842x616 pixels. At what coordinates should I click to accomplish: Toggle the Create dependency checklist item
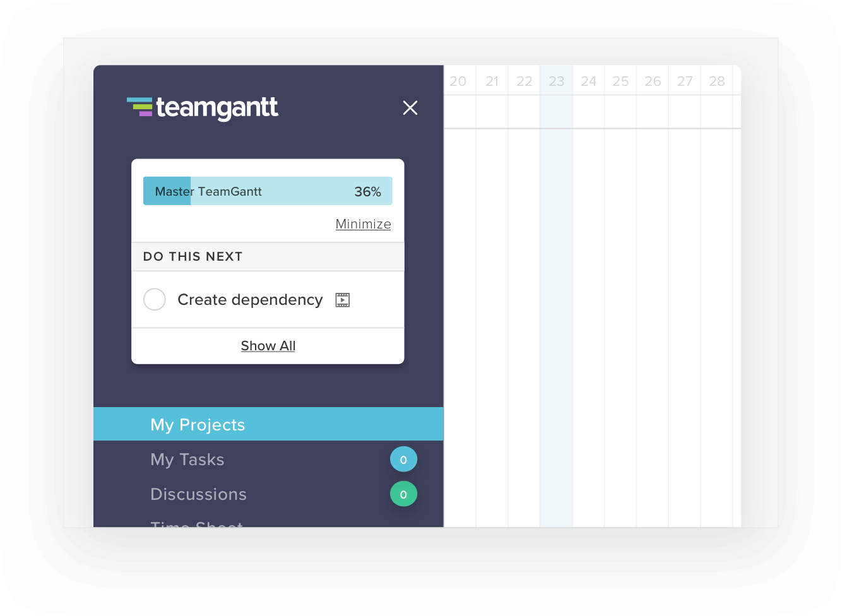[x=155, y=299]
